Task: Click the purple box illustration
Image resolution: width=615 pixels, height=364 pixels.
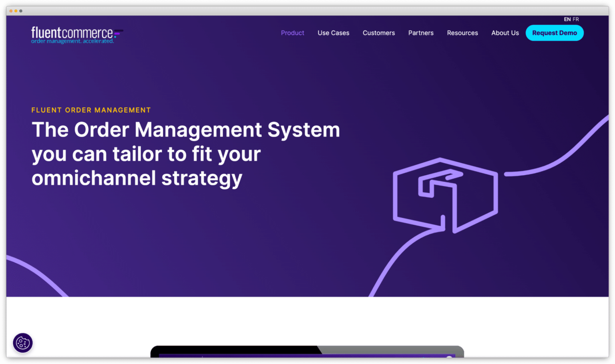Action: click(445, 196)
